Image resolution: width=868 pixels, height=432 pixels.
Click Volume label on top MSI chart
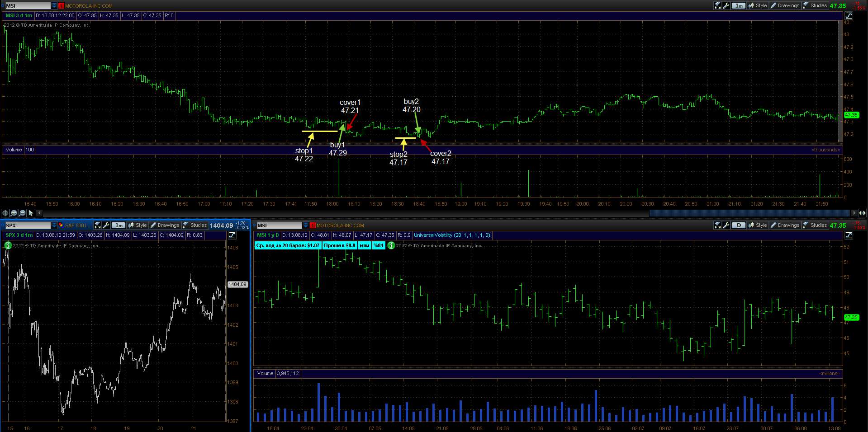[x=14, y=150]
